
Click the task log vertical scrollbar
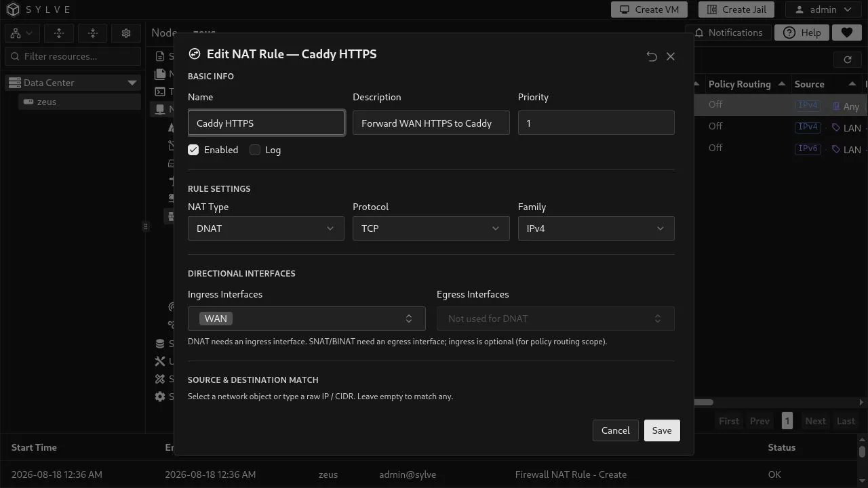point(862,451)
